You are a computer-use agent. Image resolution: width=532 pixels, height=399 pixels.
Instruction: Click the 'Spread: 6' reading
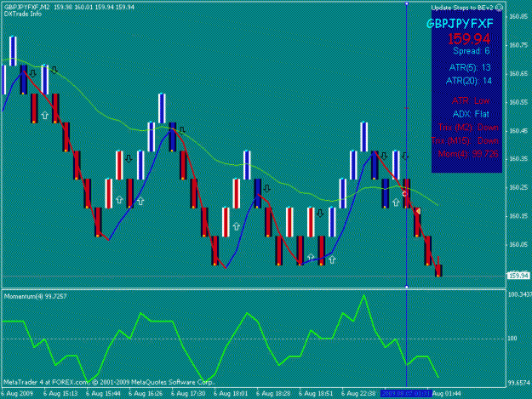(472, 51)
